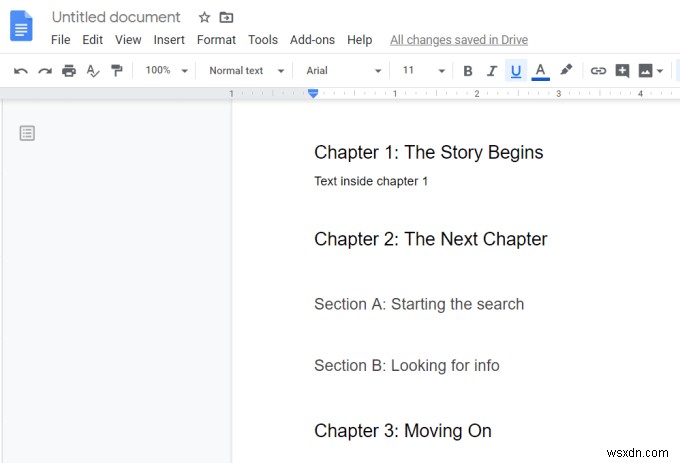Open the Tools menu
This screenshot has height=463, width=680.
point(263,40)
